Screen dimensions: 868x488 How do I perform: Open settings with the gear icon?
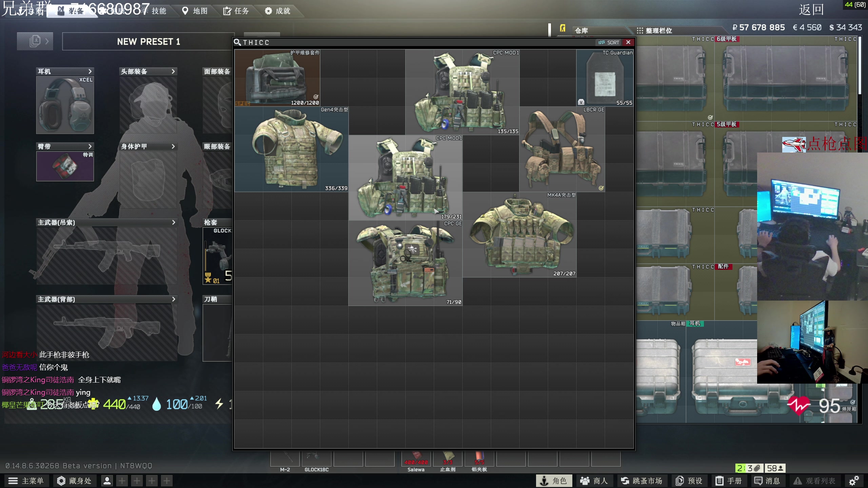coord(854,481)
